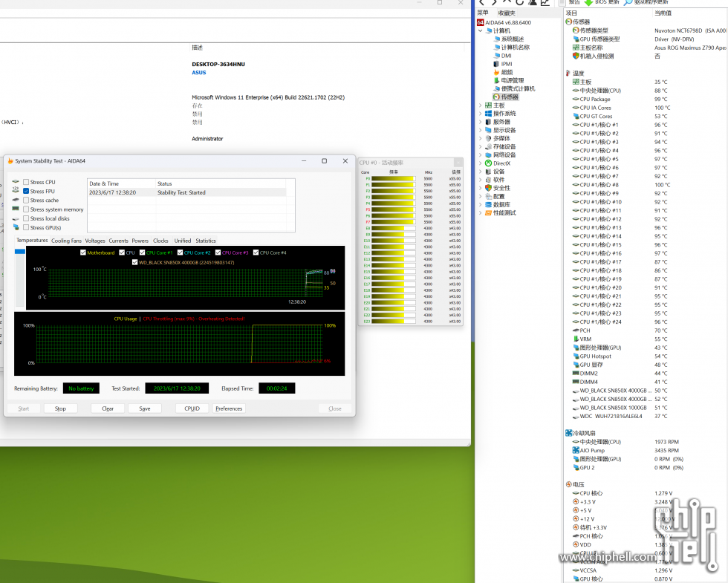728x583 pixels.
Task: Click the 机箱入侵检测 shield icon
Action: pos(576,56)
